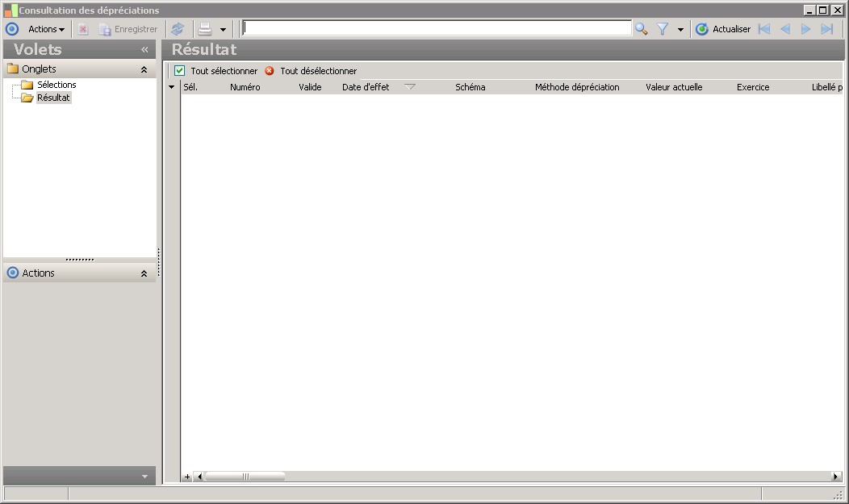Click the red delete icon in toolbar

tap(83, 29)
